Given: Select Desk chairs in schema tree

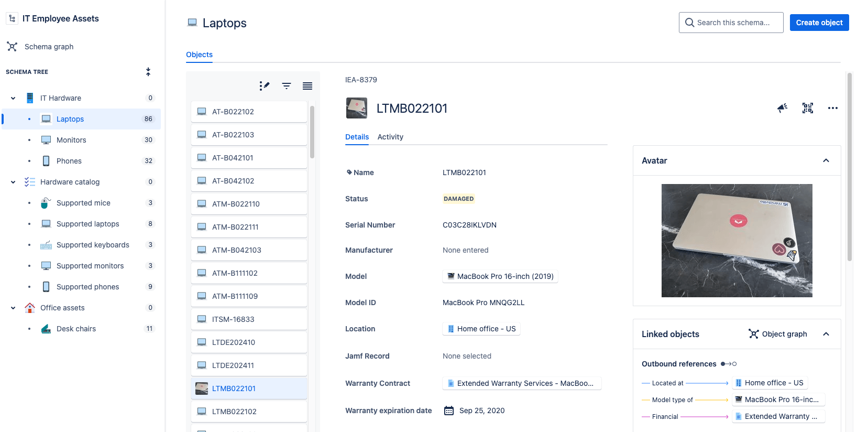Looking at the screenshot, I should tap(76, 329).
